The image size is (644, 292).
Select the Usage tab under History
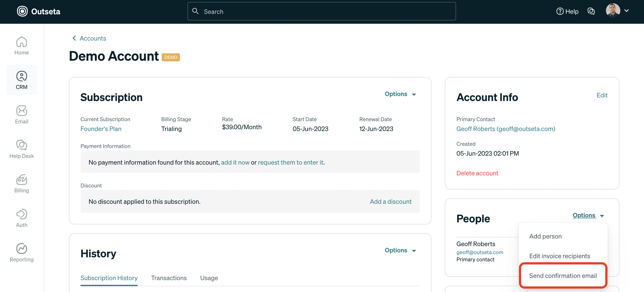(x=209, y=278)
